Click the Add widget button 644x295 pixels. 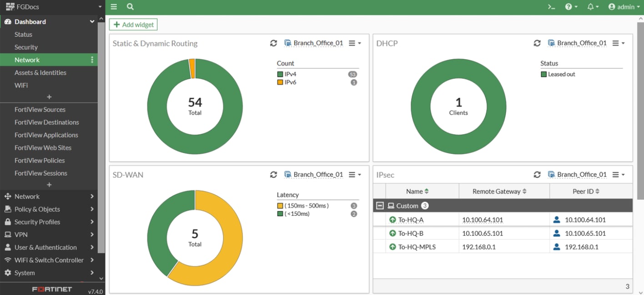click(133, 25)
